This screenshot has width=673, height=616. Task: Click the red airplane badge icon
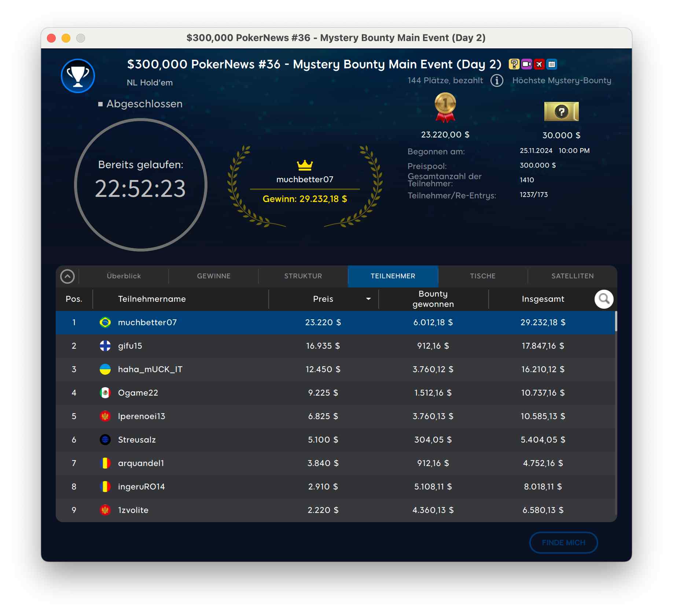(539, 64)
